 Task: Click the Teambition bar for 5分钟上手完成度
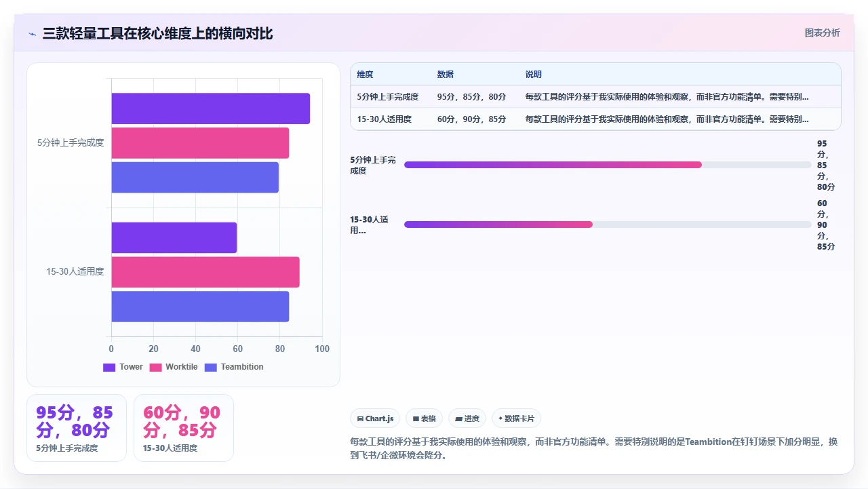click(x=195, y=177)
